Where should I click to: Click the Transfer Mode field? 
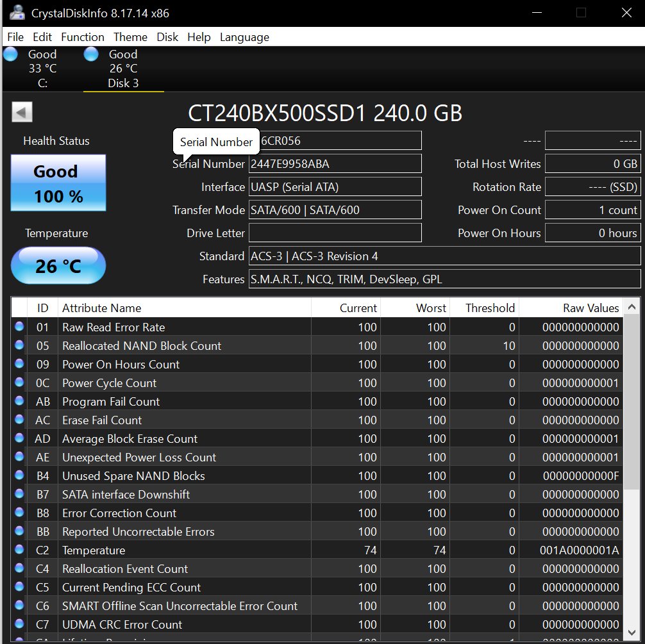coord(335,210)
